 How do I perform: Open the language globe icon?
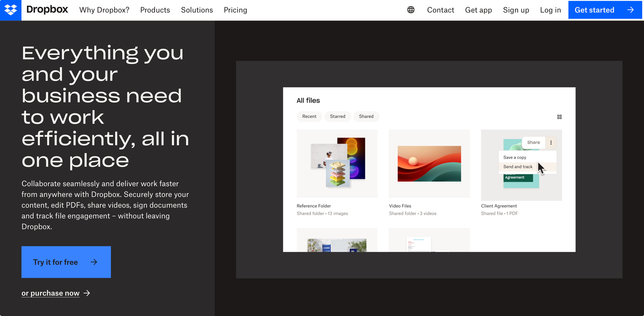point(411,10)
